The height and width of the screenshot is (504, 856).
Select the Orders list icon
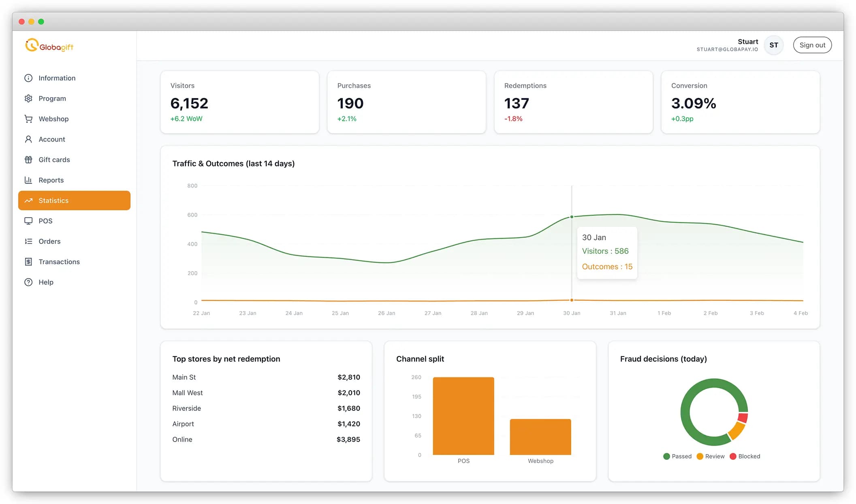[28, 241]
